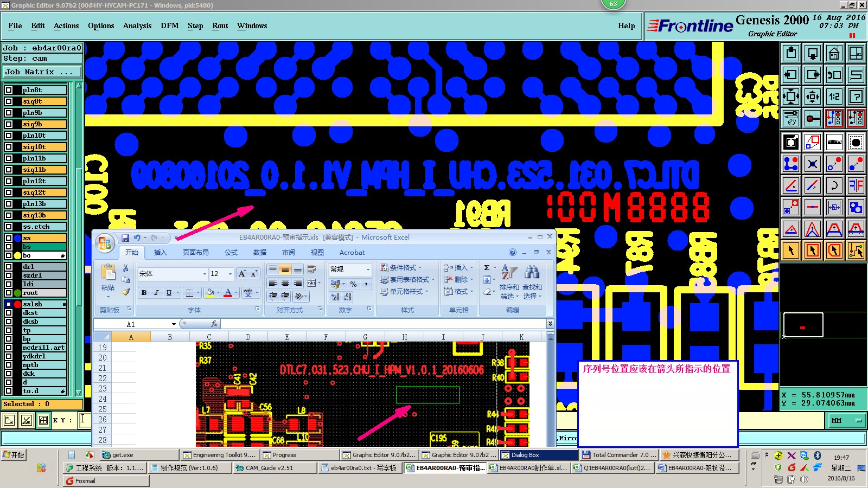Toggle checkbox for layer sig8t
The height and width of the screenshot is (488, 868).
(9, 101)
